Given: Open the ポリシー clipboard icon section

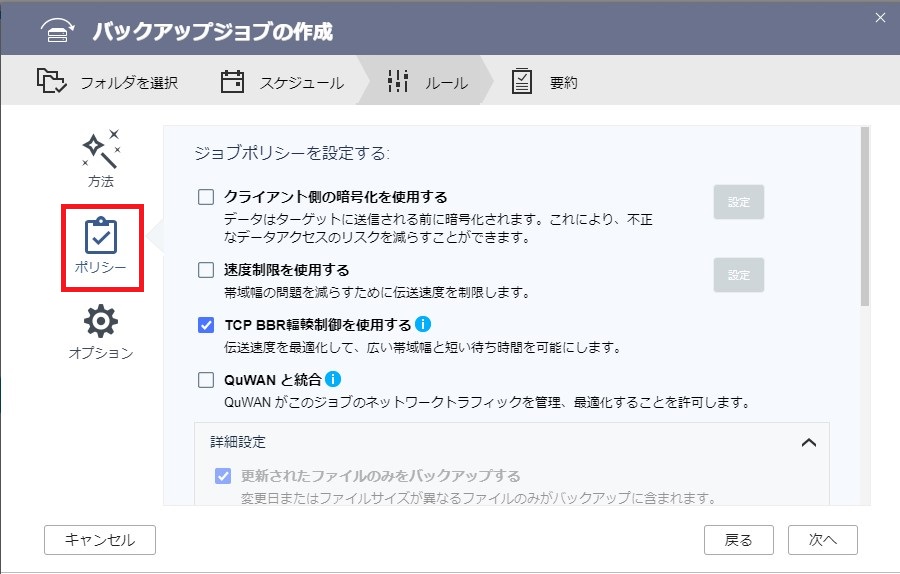Looking at the screenshot, I should (x=101, y=235).
